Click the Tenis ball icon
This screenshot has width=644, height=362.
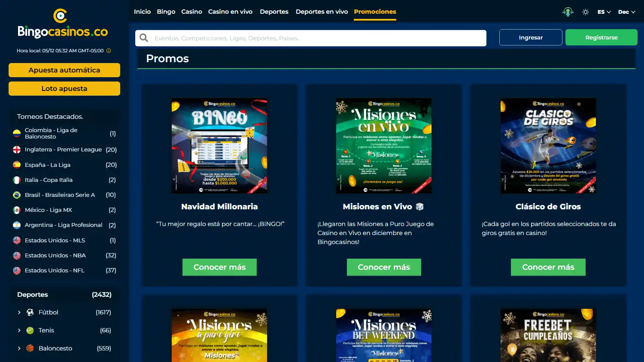[x=30, y=330]
